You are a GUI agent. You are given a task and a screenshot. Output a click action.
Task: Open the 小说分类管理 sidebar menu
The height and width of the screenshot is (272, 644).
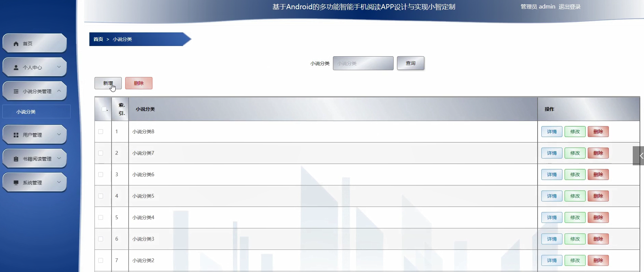pyautogui.click(x=34, y=91)
